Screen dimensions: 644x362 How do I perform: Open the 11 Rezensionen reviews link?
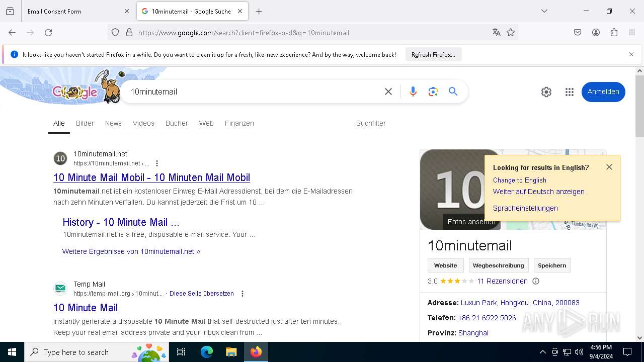coord(502,281)
